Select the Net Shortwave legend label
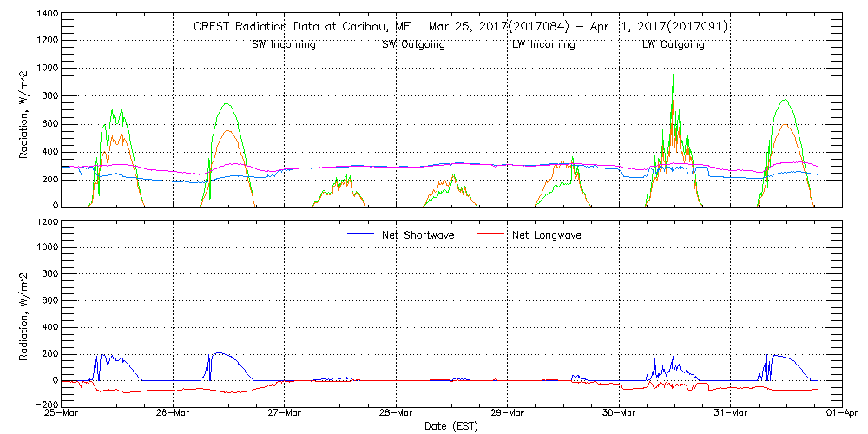 coord(420,235)
